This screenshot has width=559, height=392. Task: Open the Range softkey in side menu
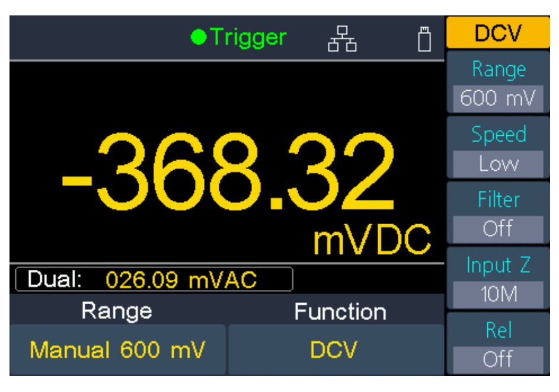click(499, 69)
